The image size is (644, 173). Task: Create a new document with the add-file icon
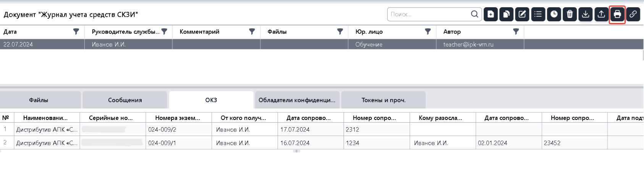coord(491,15)
